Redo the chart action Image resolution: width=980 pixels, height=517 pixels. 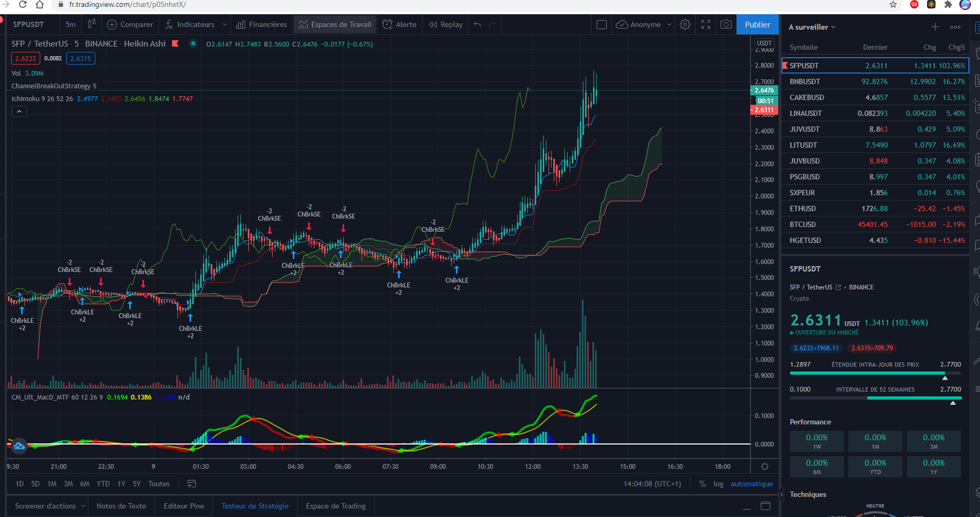(x=492, y=24)
